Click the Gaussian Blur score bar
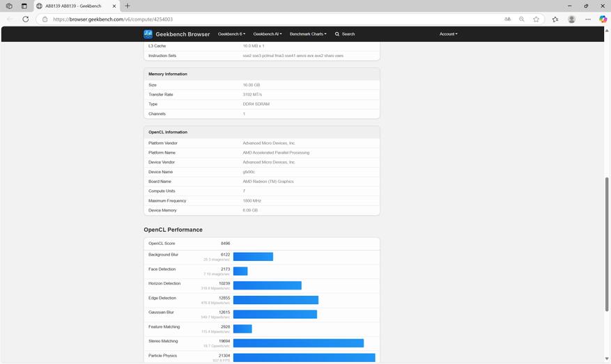 275,315
